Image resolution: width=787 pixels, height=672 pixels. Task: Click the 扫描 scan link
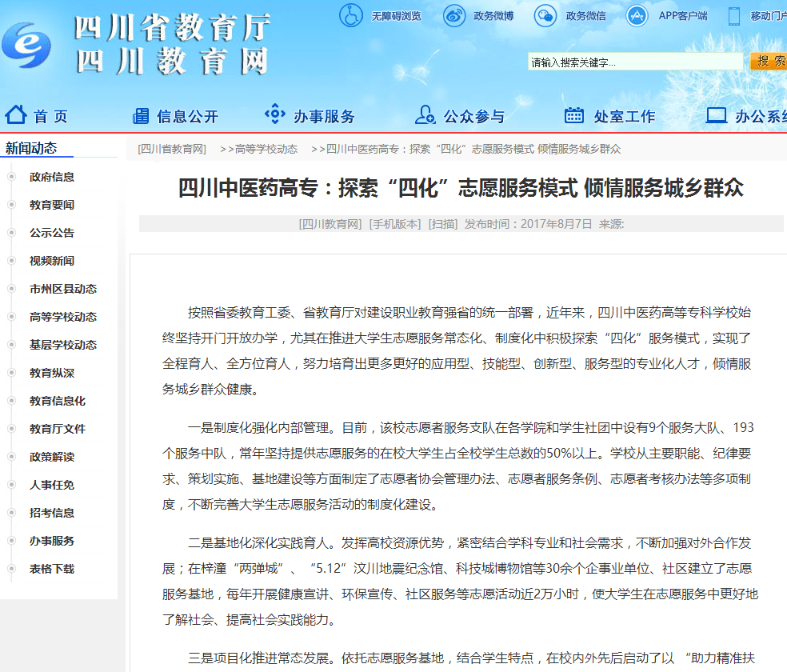pyautogui.click(x=442, y=224)
